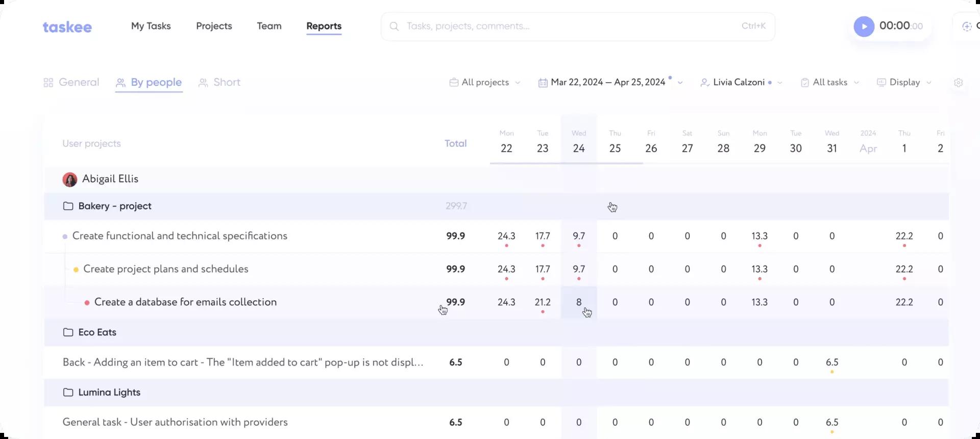Screen dimensions: 980x439
Task: Click the Eco Eats folder icon
Action: (x=68, y=332)
